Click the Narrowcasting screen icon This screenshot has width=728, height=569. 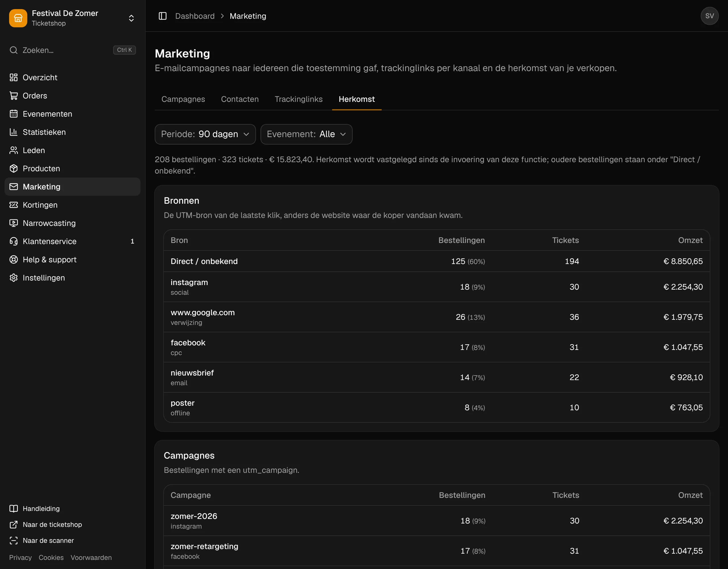click(14, 223)
